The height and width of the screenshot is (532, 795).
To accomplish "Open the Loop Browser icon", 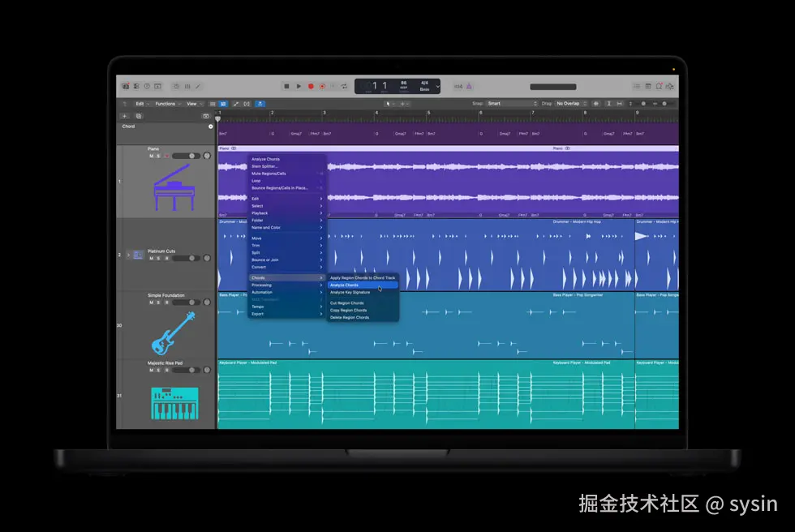I will 659,86.
